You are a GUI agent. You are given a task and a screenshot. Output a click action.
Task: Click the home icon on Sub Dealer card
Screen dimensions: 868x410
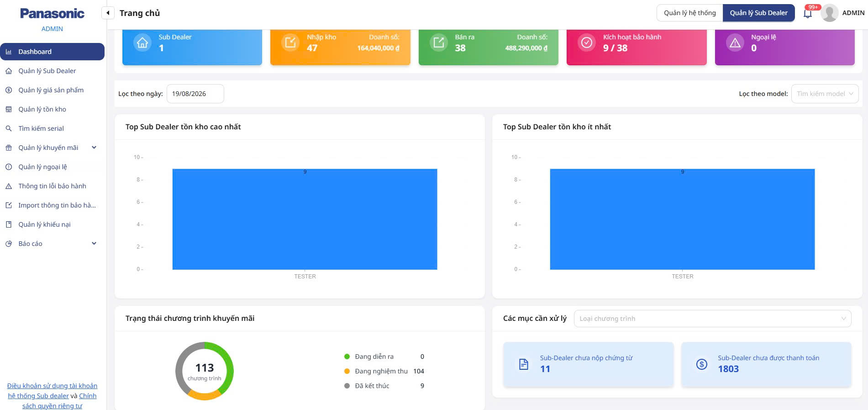click(142, 43)
